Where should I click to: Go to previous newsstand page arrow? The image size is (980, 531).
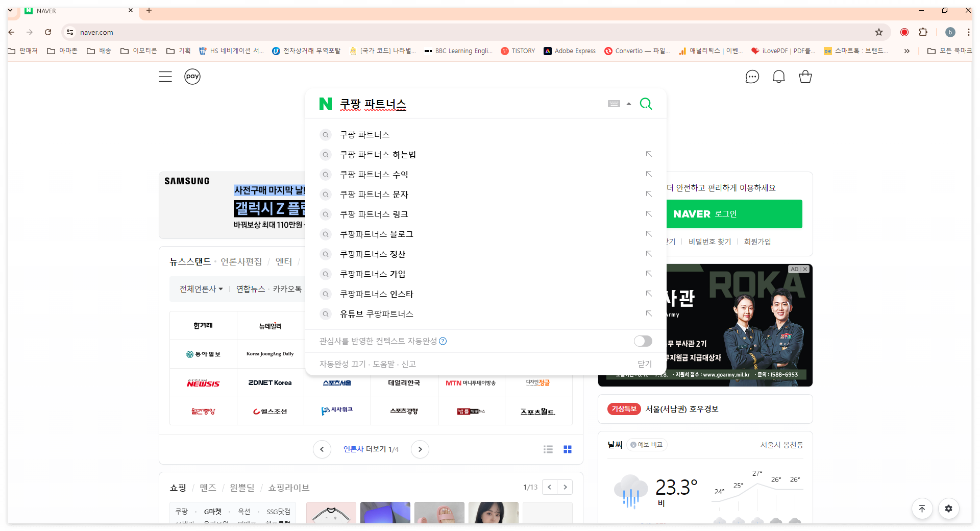click(x=322, y=449)
